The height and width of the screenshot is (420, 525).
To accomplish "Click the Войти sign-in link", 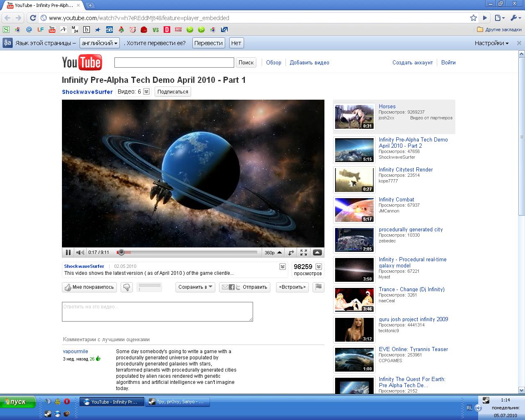I will (x=448, y=63).
